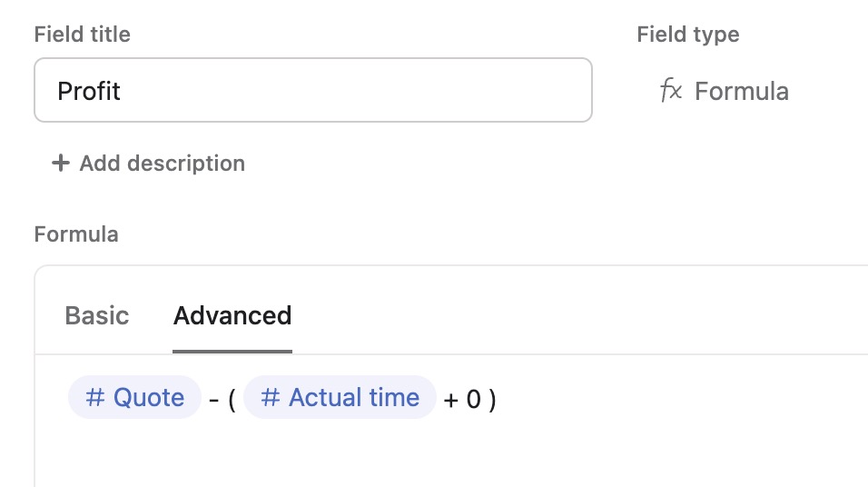Focus the Profit field title input
This screenshot has height=487, width=868.
pyautogui.click(x=312, y=91)
